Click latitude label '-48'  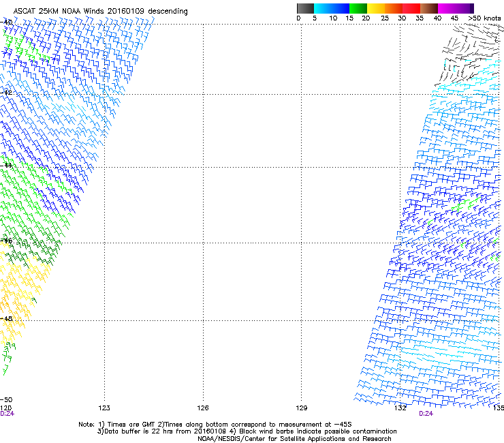click(x=6, y=318)
